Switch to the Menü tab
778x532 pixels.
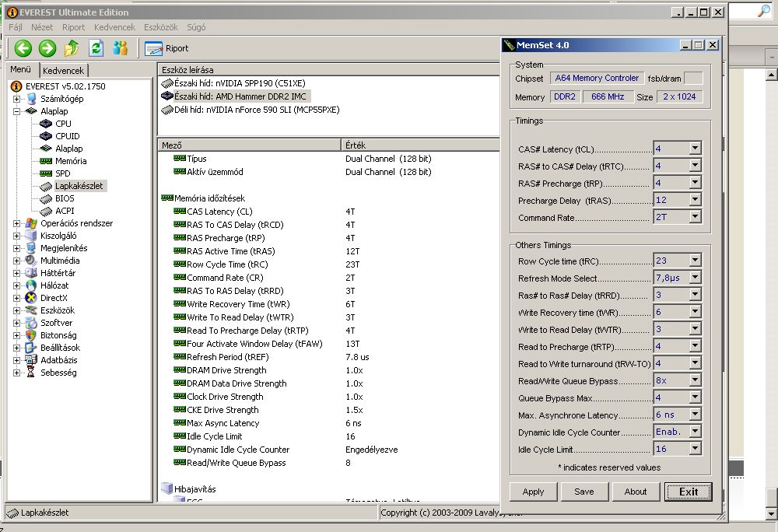pos(21,69)
